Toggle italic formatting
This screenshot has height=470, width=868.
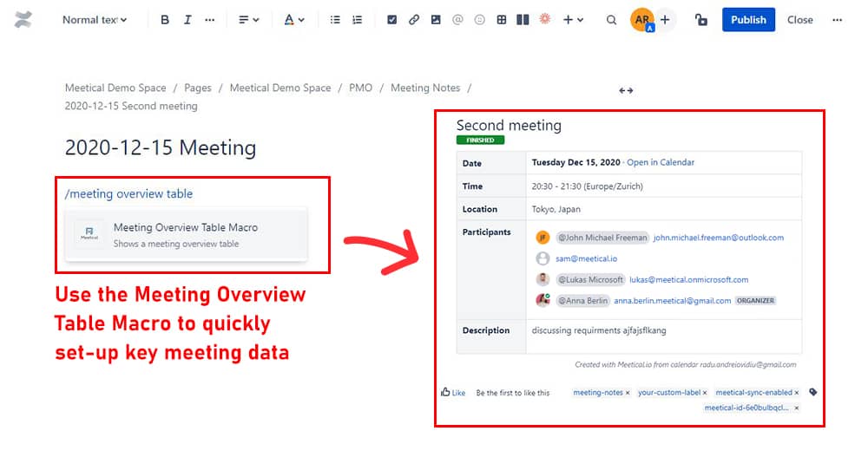tap(187, 20)
